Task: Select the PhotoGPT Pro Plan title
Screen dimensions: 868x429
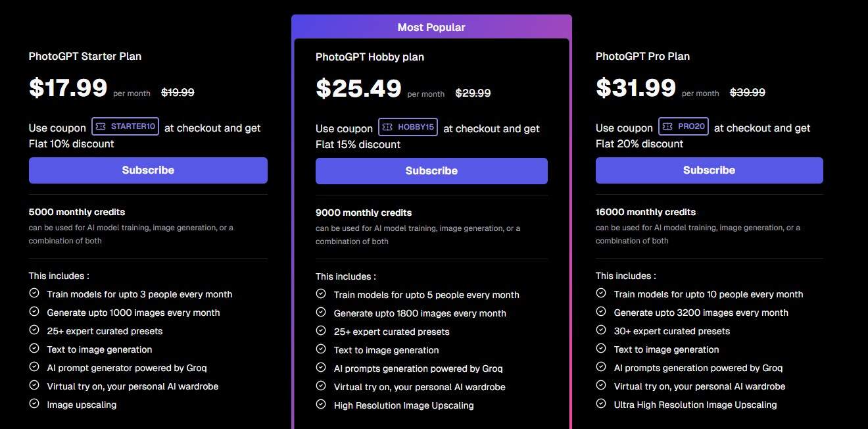Action: (x=642, y=57)
